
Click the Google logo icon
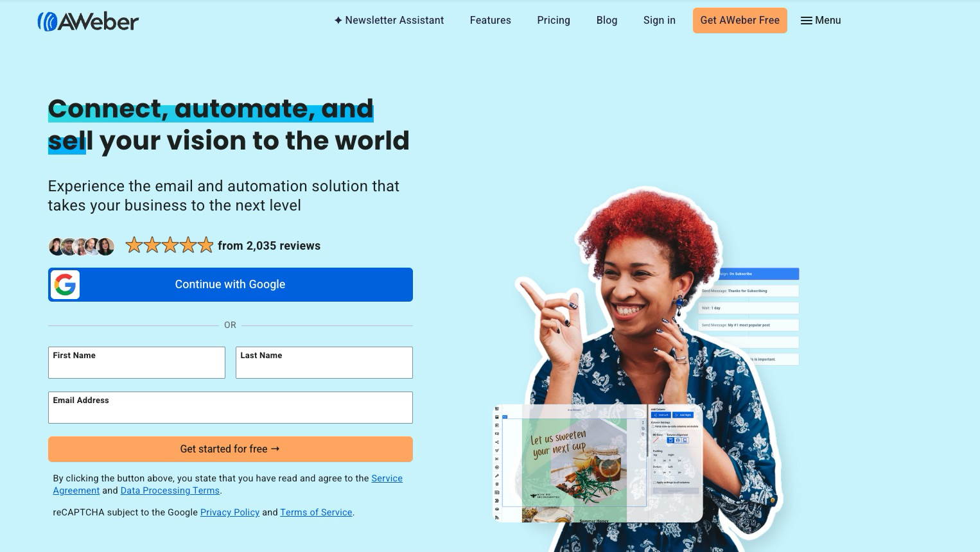click(65, 284)
